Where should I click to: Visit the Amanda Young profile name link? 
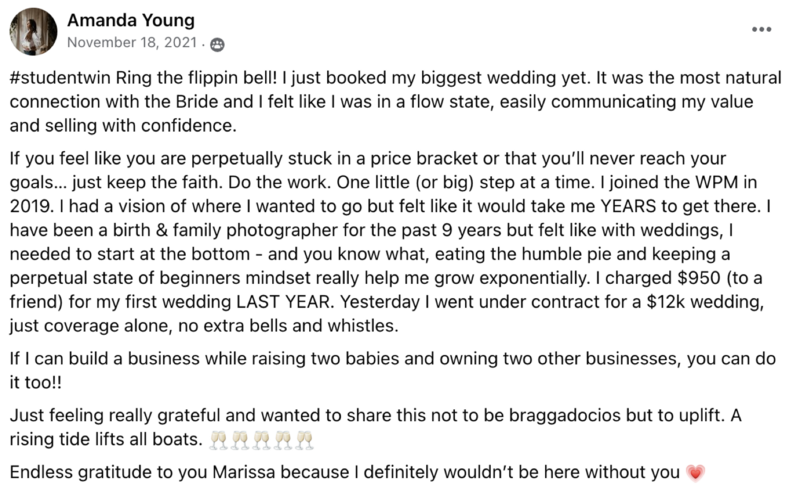coord(131,20)
